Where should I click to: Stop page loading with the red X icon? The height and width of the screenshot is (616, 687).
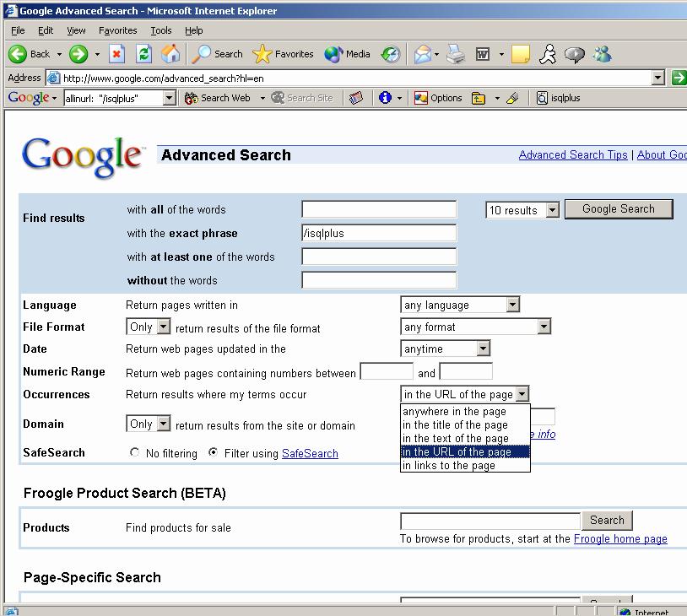116,54
